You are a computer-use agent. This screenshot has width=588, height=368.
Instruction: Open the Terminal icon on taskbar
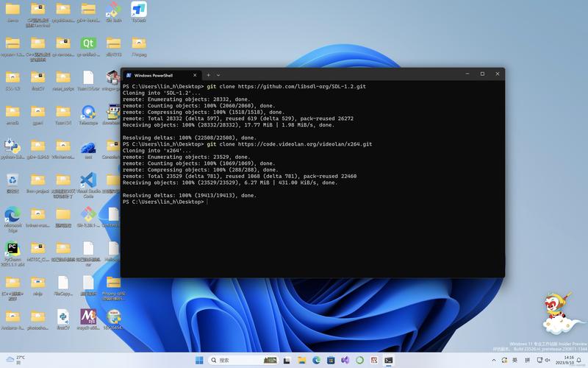tap(389, 360)
